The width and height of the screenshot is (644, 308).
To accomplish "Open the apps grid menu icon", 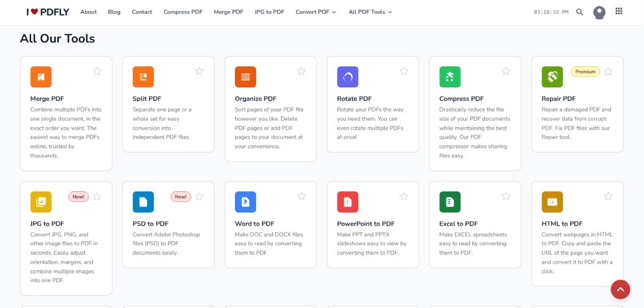I will tap(619, 11).
